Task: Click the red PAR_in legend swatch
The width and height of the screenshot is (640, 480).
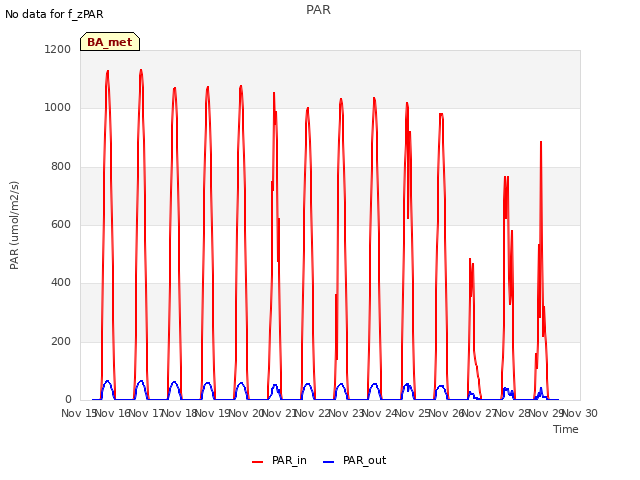Action: 258,462
